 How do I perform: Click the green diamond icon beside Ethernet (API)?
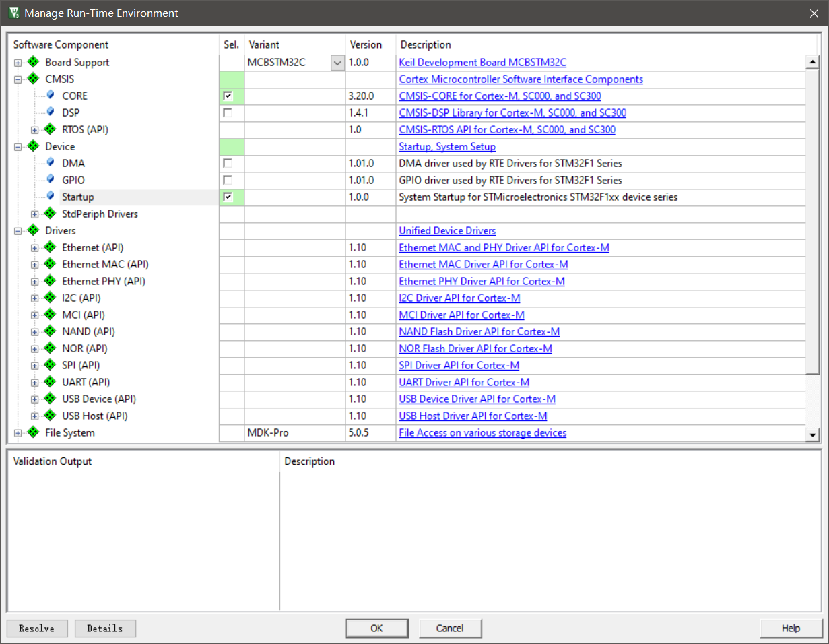[50, 247]
